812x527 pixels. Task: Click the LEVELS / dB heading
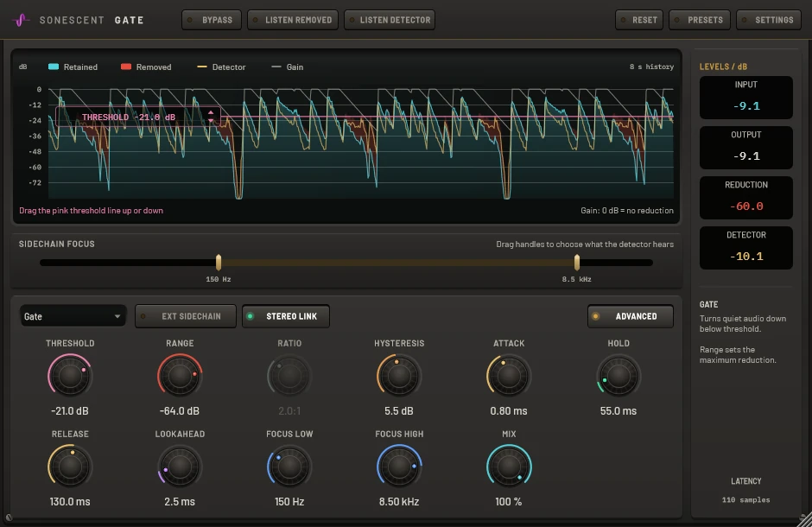click(723, 67)
